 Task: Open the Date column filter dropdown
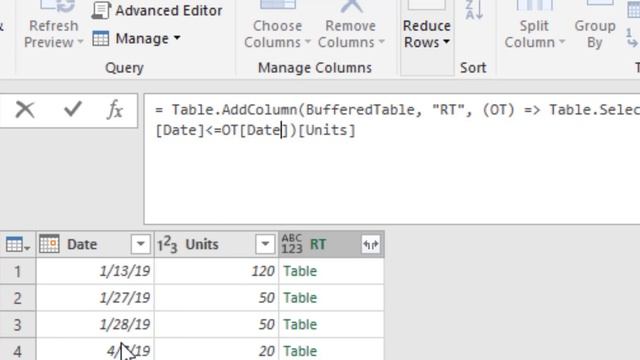click(x=141, y=244)
